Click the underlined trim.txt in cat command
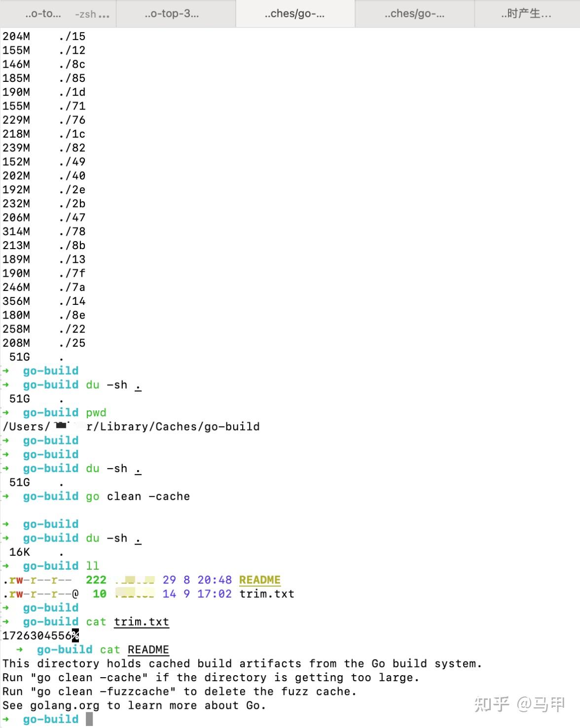Viewport: 580px width, 728px height. (x=142, y=622)
